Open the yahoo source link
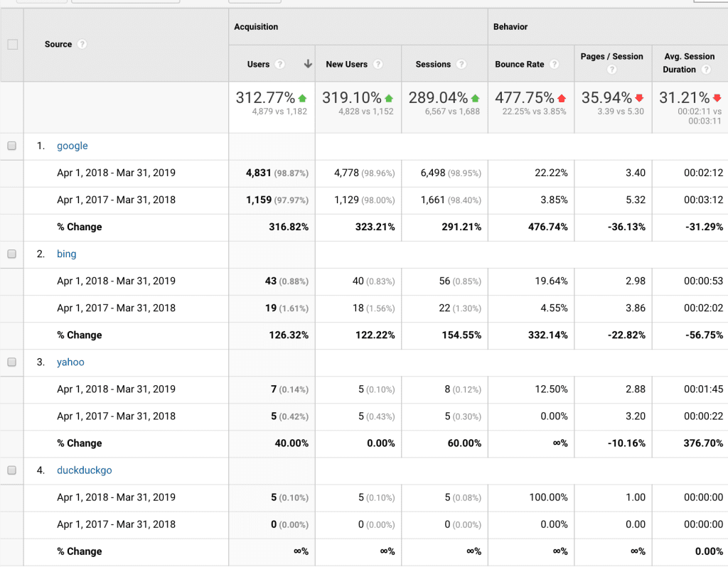The width and height of the screenshot is (728, 567). (x=70, y=362)
